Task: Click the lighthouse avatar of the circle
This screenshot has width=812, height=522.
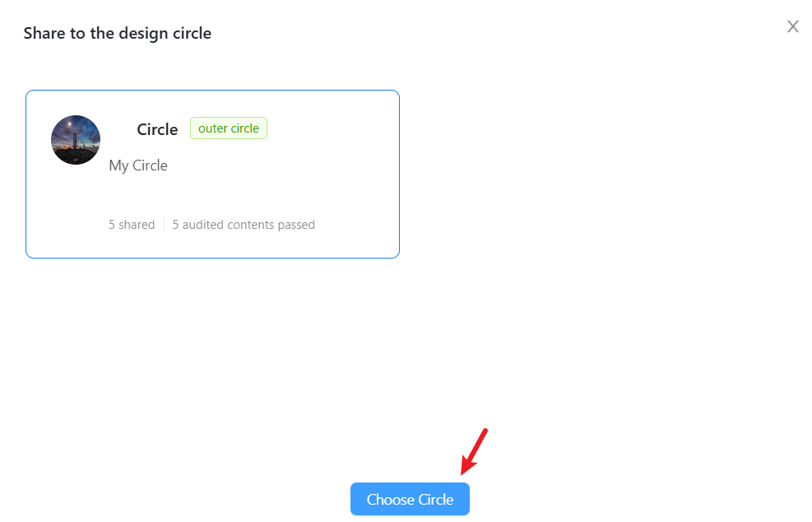Action: 76,140
